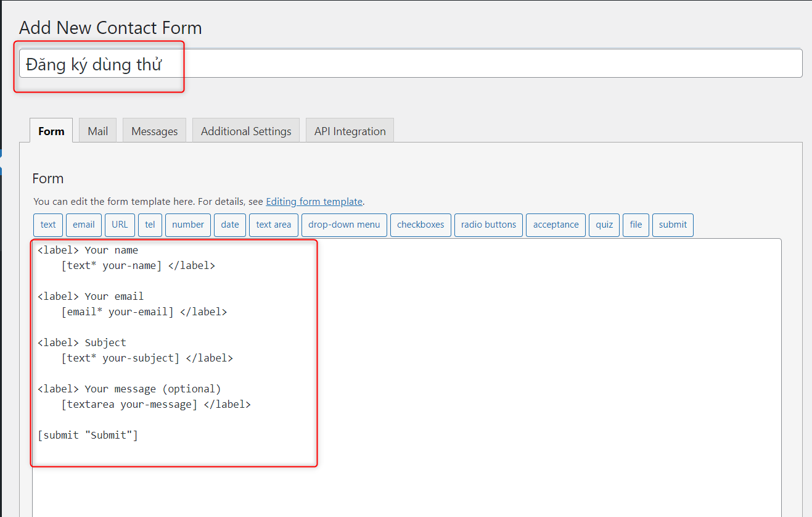The image size is (812, 517).
Task: Open the Editing form template documentation link
Action: (314, 201)
